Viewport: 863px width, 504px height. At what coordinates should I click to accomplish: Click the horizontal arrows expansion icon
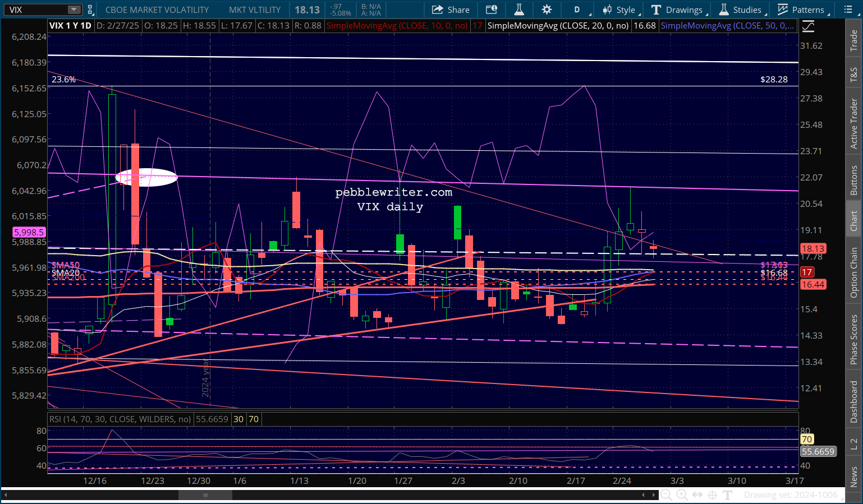click(x=697, y=494)
